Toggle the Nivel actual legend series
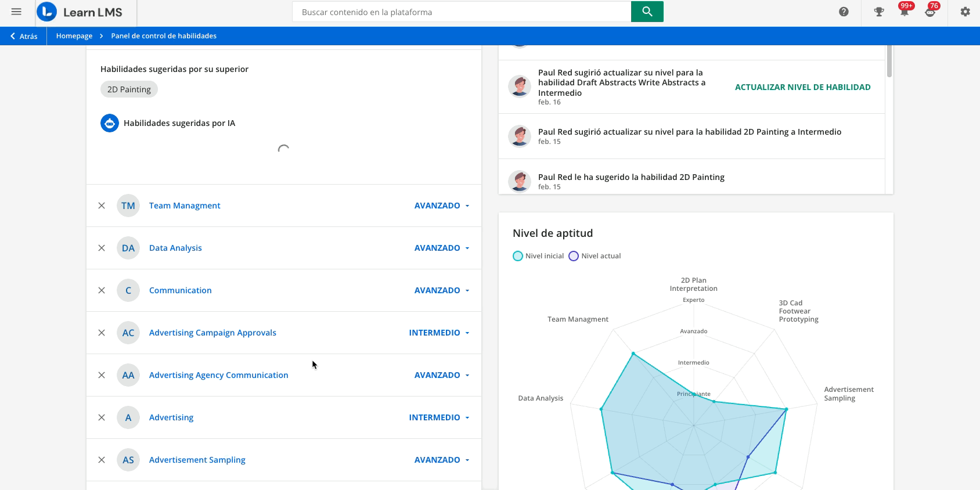980x490 pixels. tap(595, 256)
